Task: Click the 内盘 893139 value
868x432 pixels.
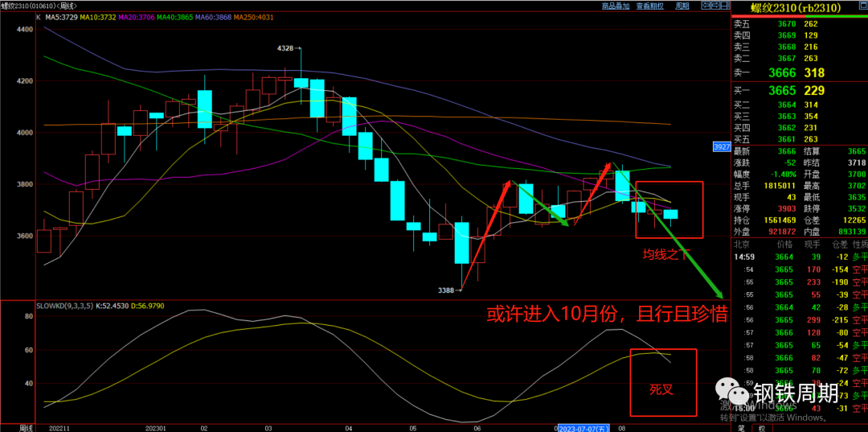Action: (851, 231)
